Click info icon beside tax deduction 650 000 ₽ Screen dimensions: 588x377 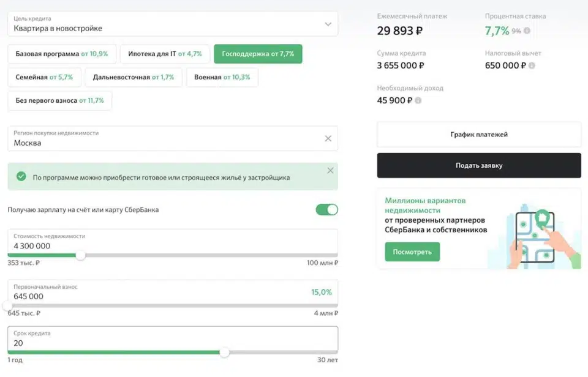(x=532, y=65)
